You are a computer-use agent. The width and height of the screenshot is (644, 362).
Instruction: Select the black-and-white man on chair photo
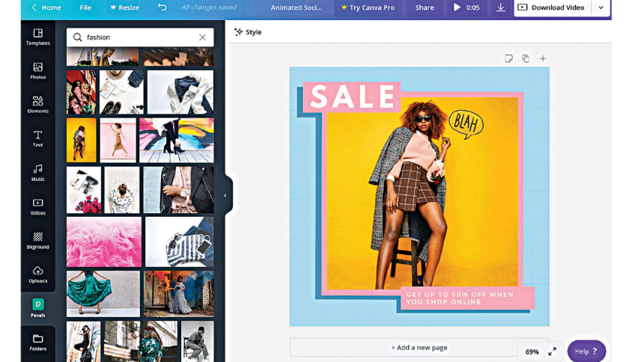[x=198, y=342]
